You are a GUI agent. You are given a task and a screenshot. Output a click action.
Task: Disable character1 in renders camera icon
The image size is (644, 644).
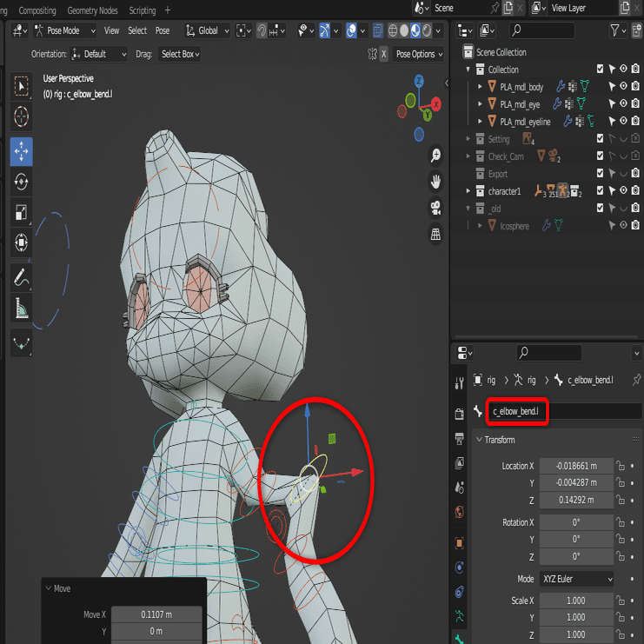click(x=635, y=190)
